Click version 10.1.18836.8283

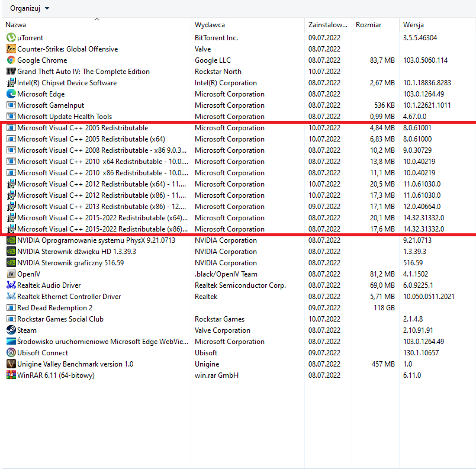(427, 83)
